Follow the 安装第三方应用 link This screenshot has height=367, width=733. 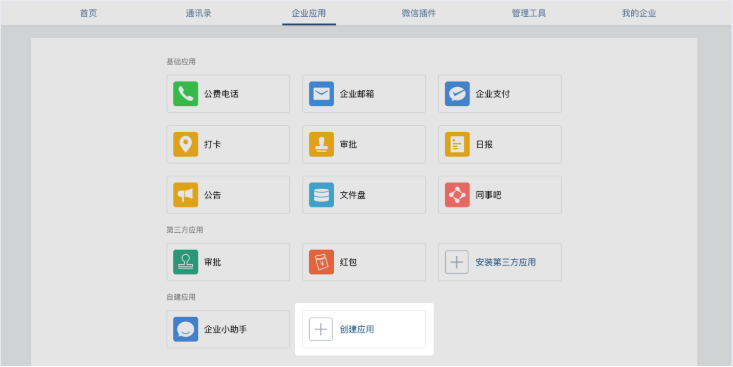(x=505, y=262)
